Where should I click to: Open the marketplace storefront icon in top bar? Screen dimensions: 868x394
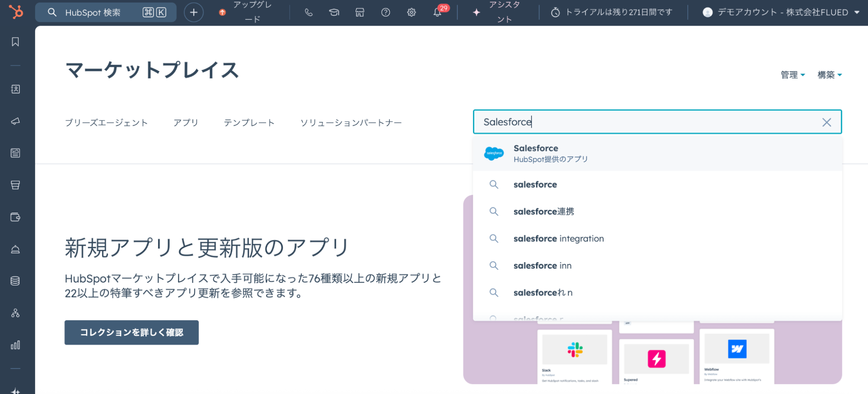[x=360, y=13]
